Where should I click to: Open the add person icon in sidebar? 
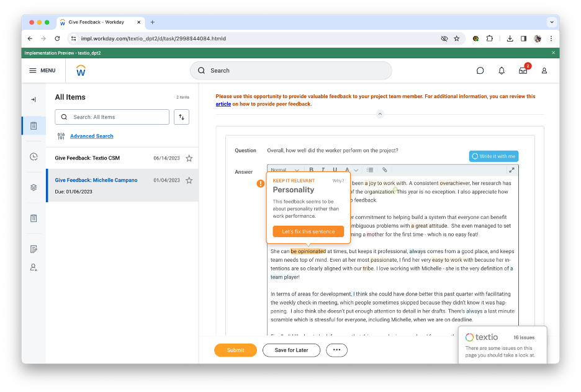click(34, 267)
